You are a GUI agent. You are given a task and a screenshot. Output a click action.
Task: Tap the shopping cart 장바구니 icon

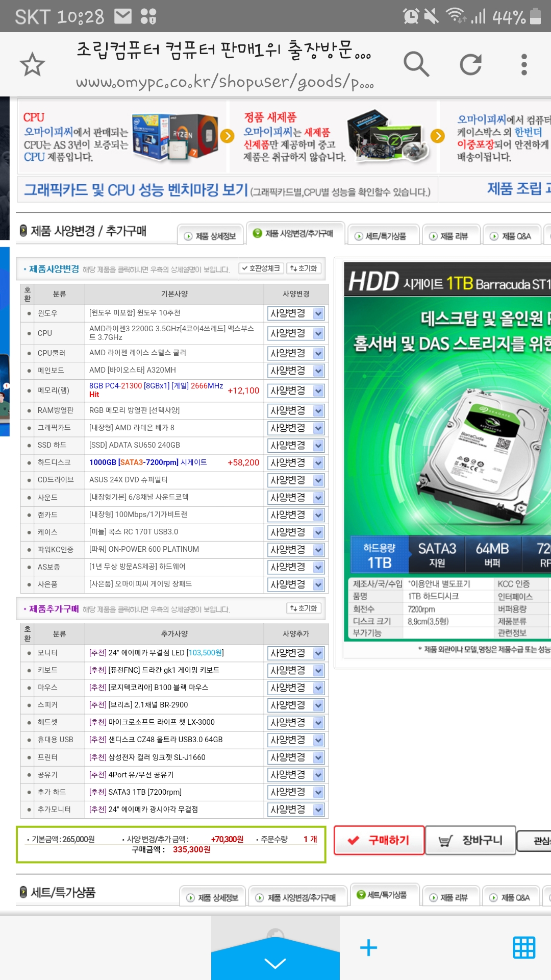click(446, 841)
